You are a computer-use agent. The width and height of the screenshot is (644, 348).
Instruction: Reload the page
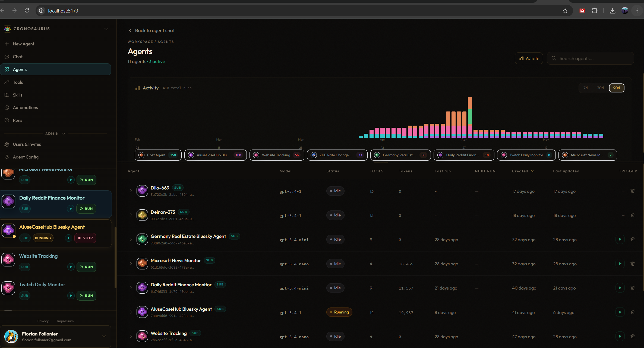27,11
